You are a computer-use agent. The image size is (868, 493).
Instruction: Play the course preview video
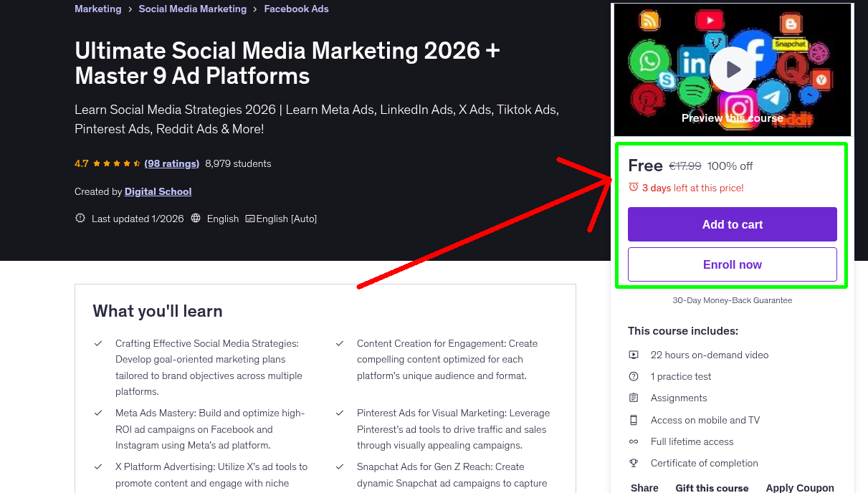(x=732, y=70)
